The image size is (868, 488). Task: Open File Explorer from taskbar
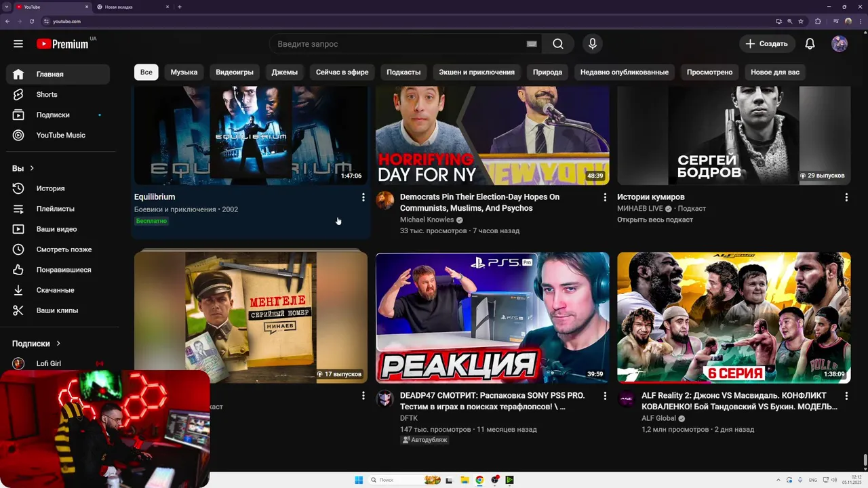[465, 480]
